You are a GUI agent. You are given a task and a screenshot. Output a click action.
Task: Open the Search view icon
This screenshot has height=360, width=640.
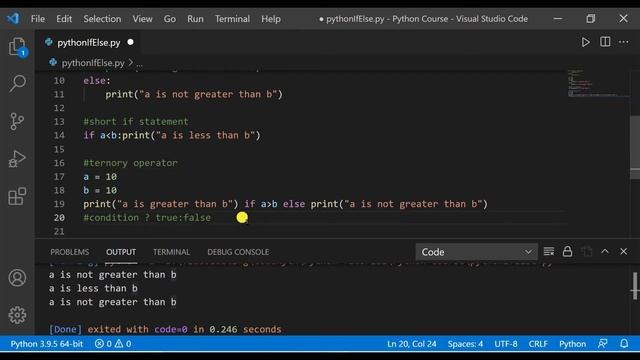[x=17, y=83]
